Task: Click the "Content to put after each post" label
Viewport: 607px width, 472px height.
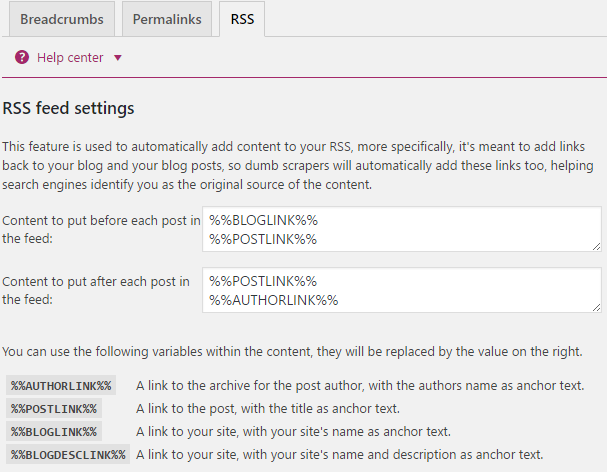Action: (96, 290)
